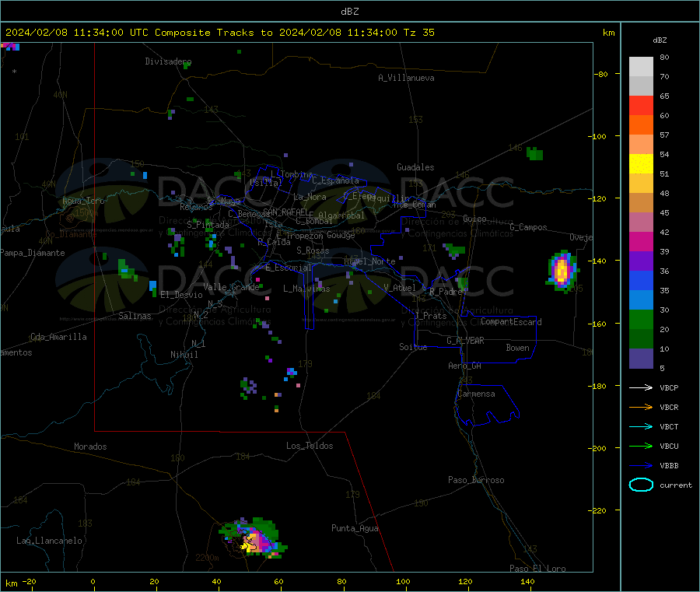Click the -80 km tick on right axis

coord(600,74)
